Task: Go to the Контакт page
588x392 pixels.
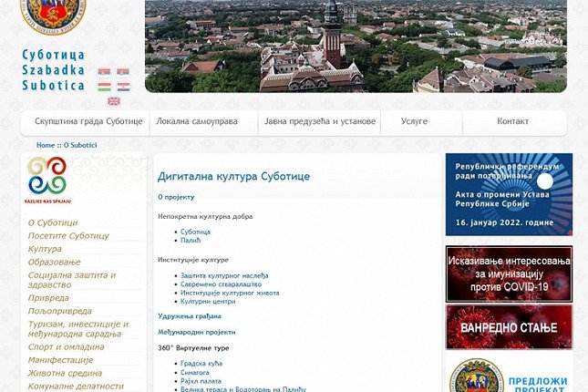Action: pyautogui.click(x=512, y=121)
